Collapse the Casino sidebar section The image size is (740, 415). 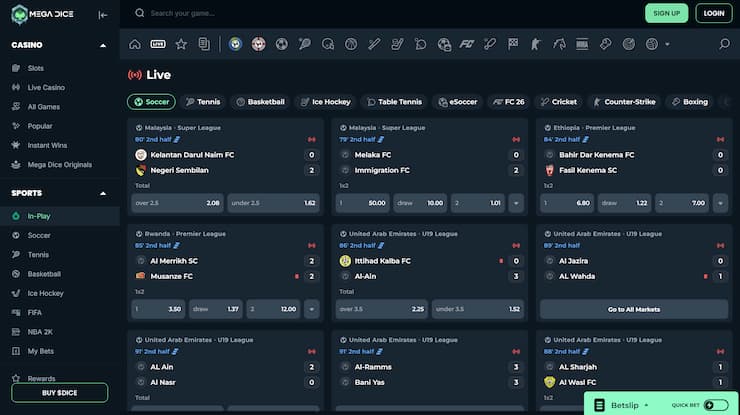(103, 45)
